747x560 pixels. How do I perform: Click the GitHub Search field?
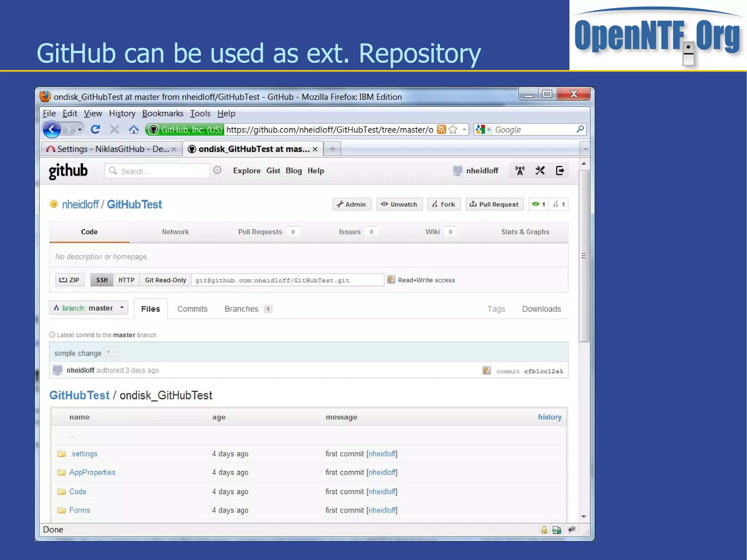pos(157,171)
